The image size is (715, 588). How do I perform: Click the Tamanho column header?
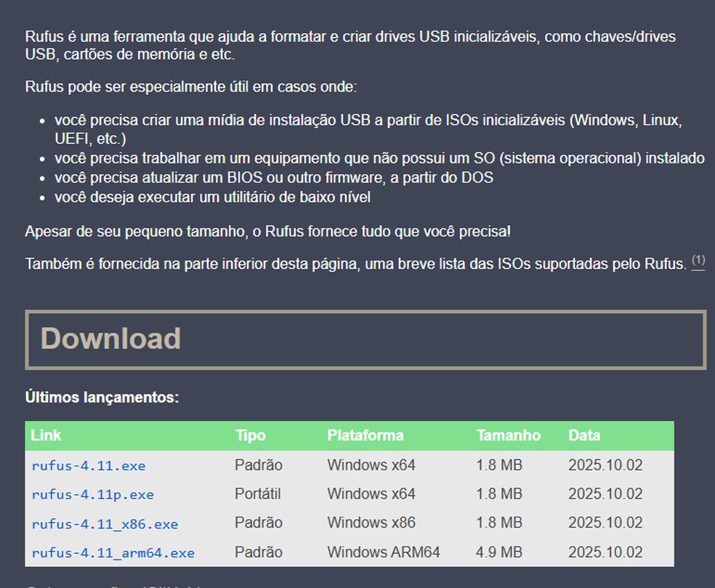[x=509, y=435]
